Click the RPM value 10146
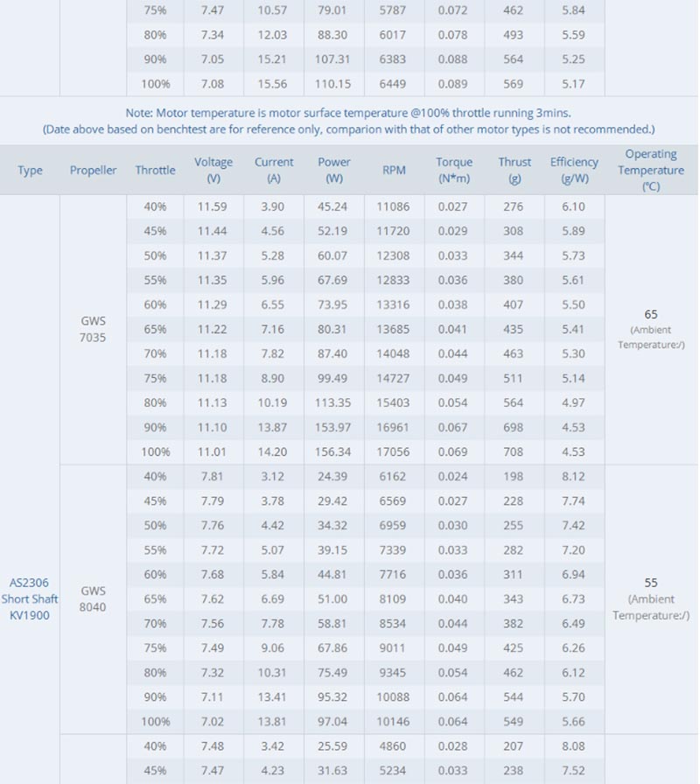The height and width of the screenshot is (784, 700). pyautogui.click(x=393, y=721)
